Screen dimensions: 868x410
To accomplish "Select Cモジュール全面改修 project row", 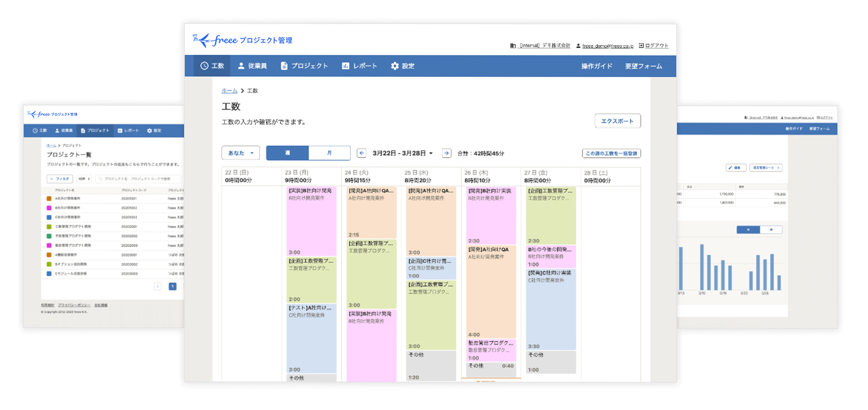I will coord(113,273).
